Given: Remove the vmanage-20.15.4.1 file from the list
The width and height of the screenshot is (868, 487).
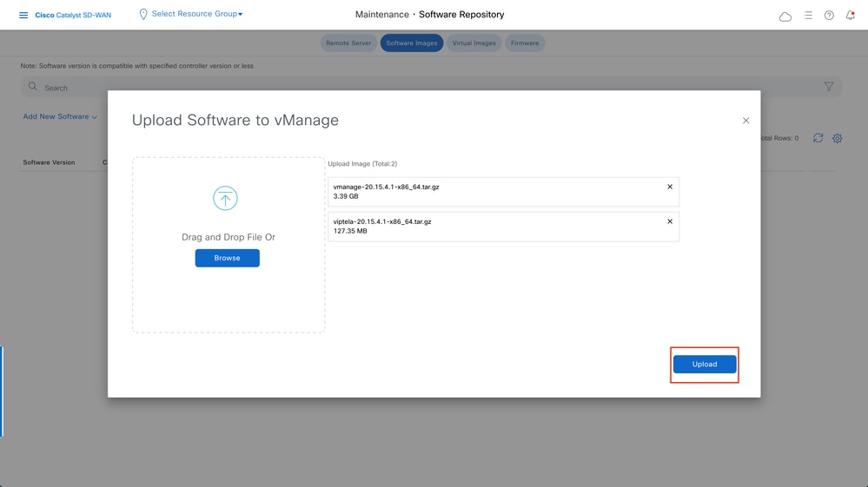Looking at the screenshot, I should (670, 187).
